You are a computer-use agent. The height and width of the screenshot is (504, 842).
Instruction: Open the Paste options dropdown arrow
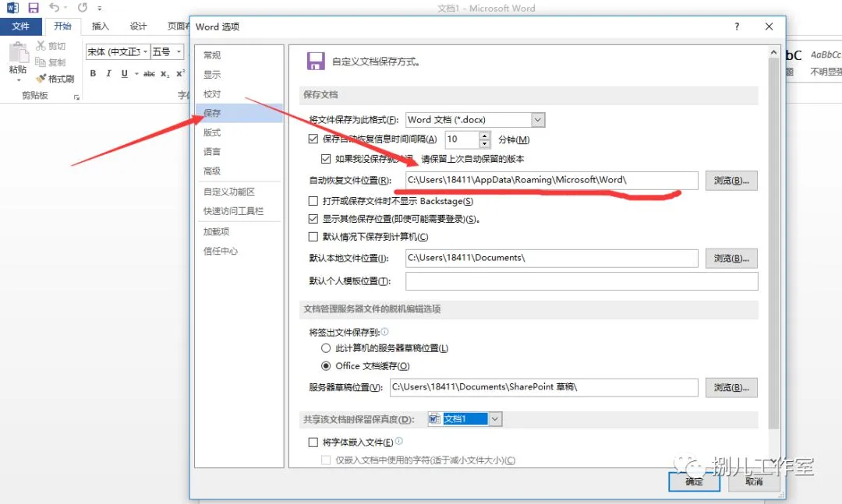coord(18,80)
